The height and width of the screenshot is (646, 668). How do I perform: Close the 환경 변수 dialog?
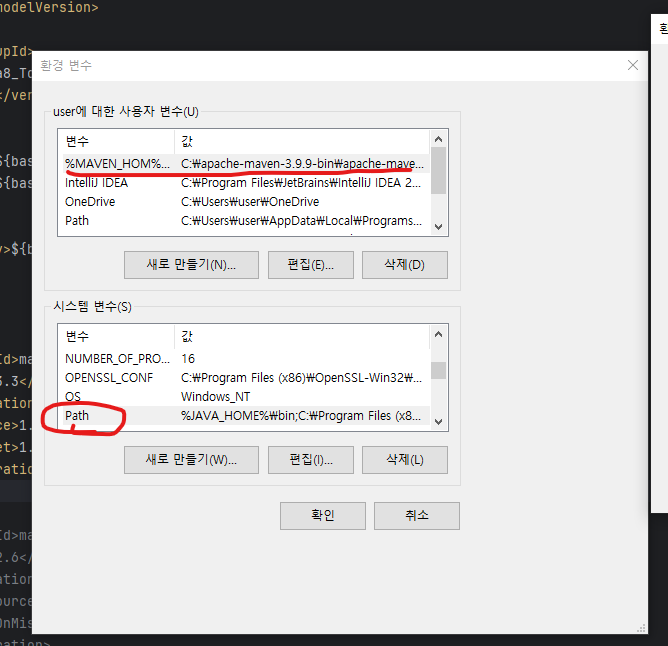(633, 65)
